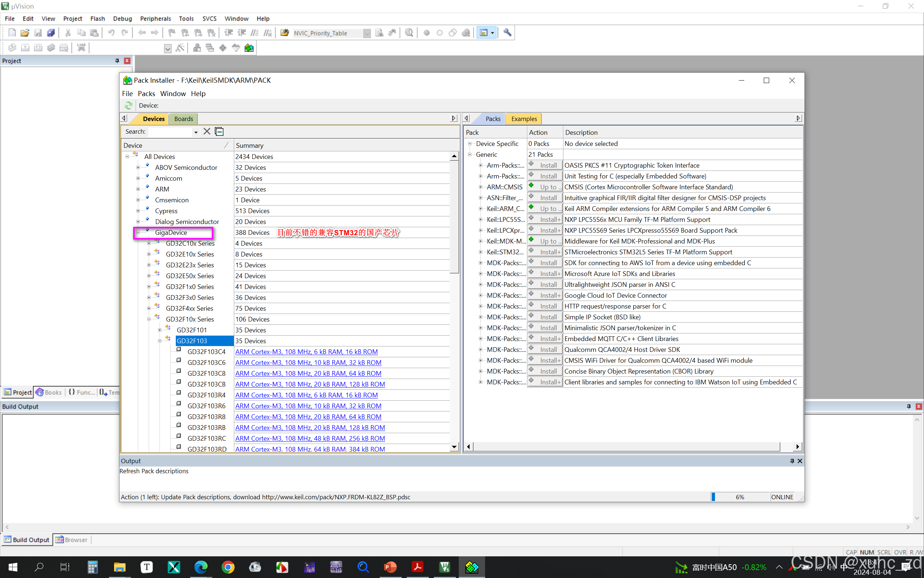Image resolution: width=924 pixels, height=578 pixels.
Task: Click the Window layout icon in toolbar
Action: (483, 33)
